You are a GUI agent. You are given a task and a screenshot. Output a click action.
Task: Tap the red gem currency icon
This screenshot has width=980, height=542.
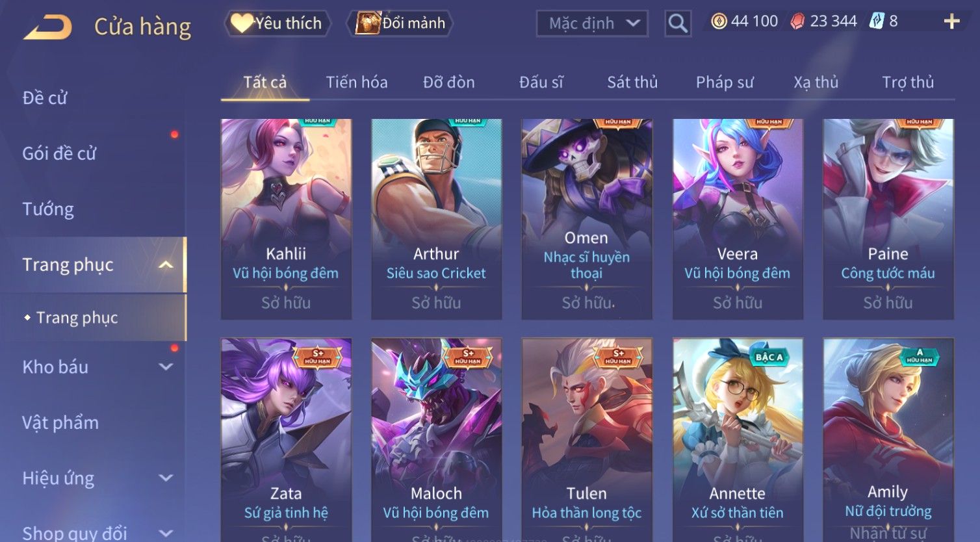tap(797, 21)
